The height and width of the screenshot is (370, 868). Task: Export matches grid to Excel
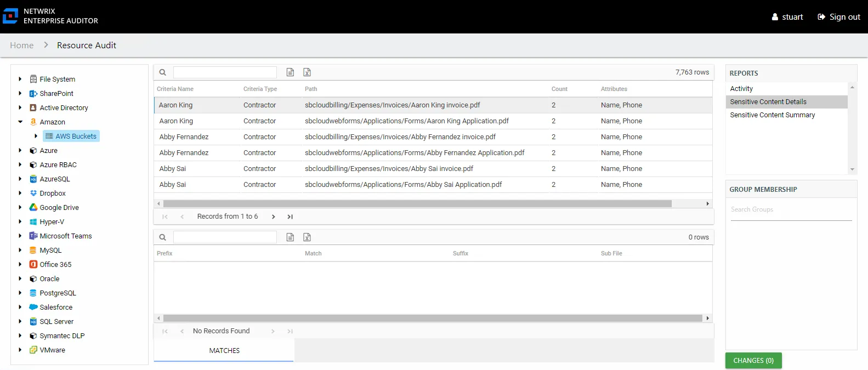click(307, 237)
